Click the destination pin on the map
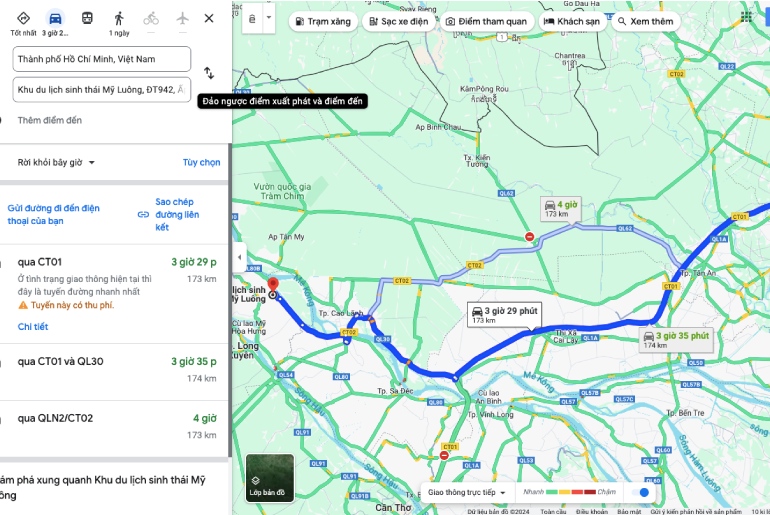 pyautogui.click(x=272, y=287)
